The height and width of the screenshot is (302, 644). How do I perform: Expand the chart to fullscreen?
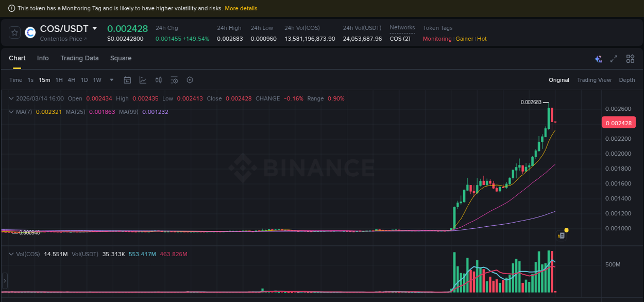pos(614,59)
